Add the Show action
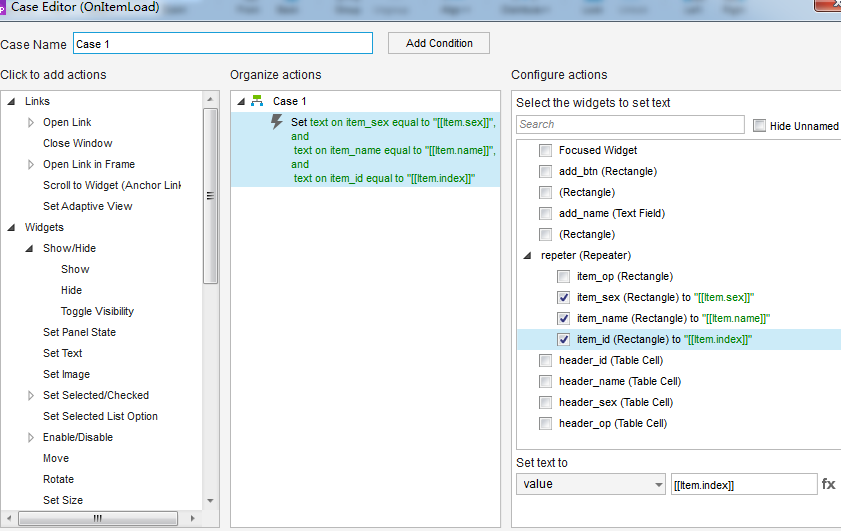This screenshot has height=531, width=841. [75, 269]
